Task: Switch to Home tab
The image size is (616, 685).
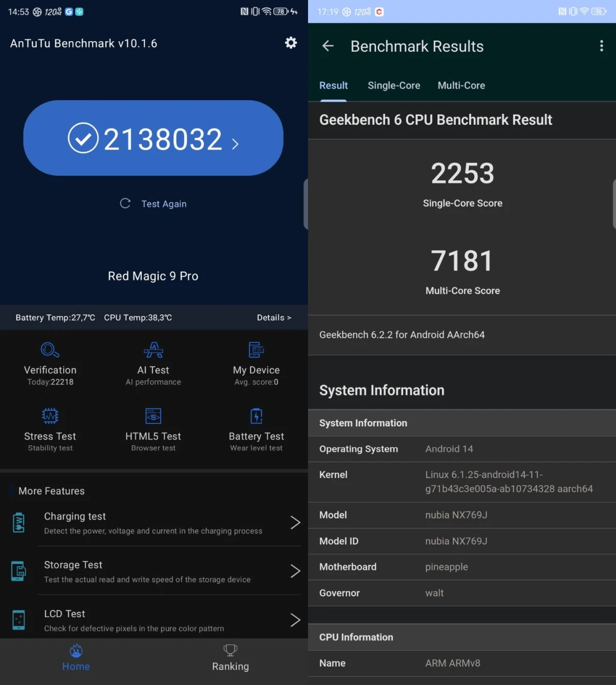Action: (x=76, y=658)
